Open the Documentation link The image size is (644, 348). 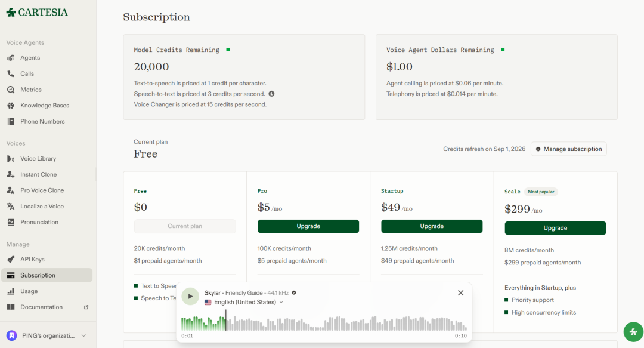[x=47, y=307]
